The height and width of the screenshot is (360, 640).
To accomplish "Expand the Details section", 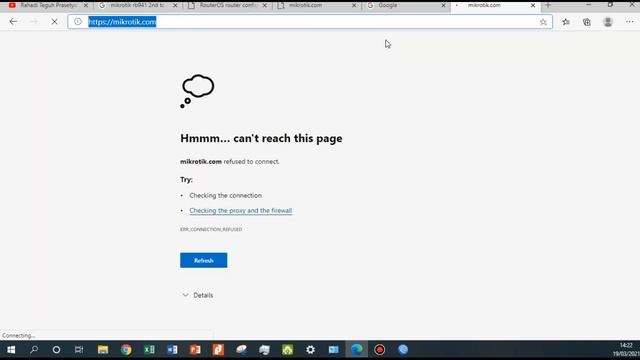I will click(198, 295).
